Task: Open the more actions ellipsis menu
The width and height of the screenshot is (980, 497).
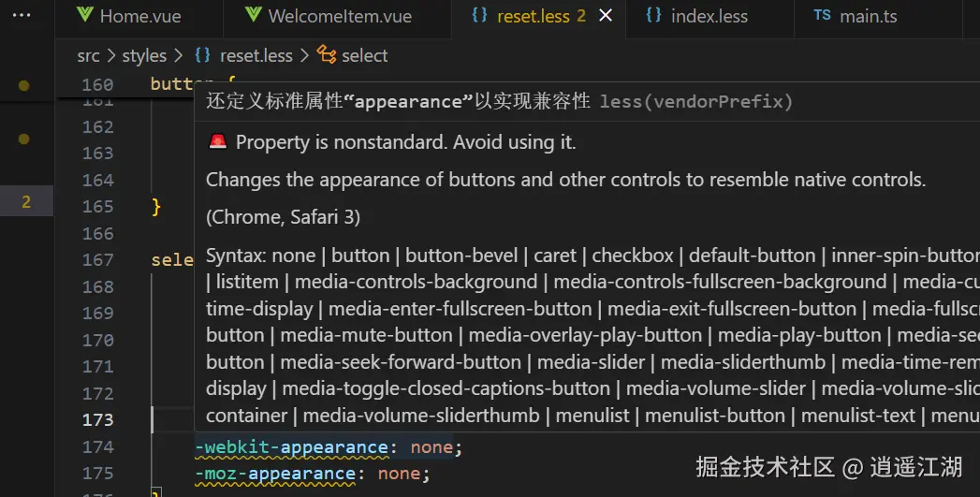Action: tap(22, 15)
